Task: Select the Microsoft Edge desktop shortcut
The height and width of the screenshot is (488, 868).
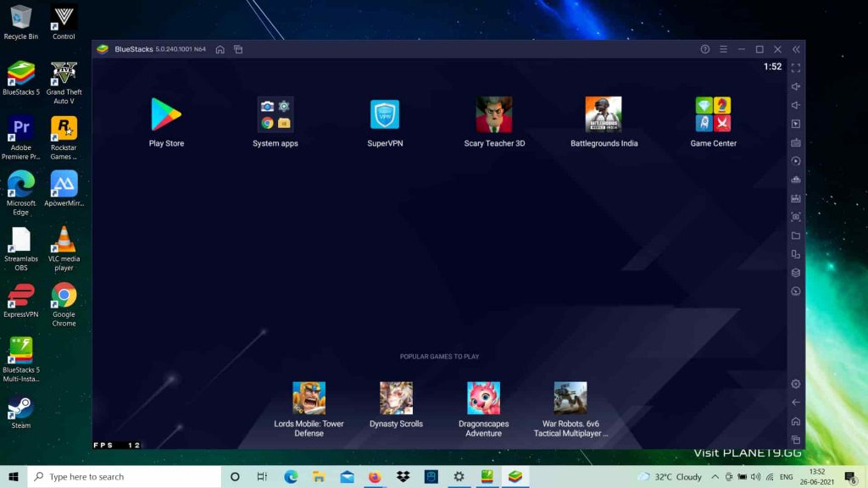Action: [x=21, y=193]
